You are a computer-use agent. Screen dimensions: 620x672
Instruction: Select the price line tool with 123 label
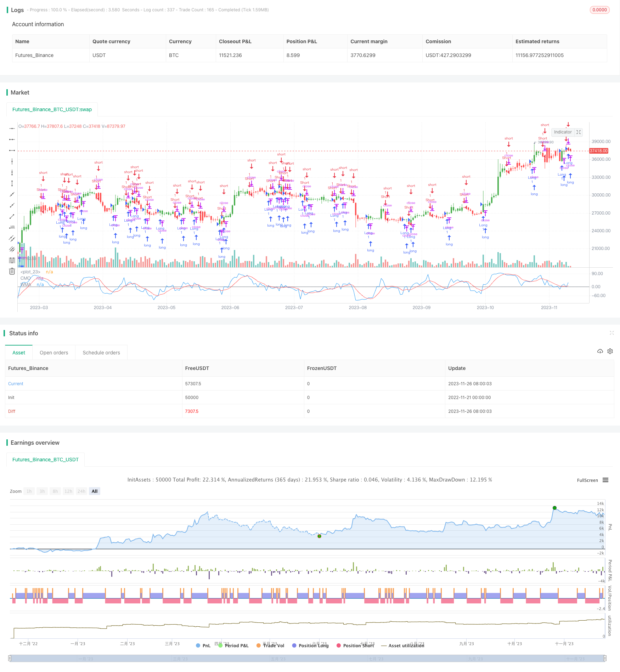pos(12,227)
